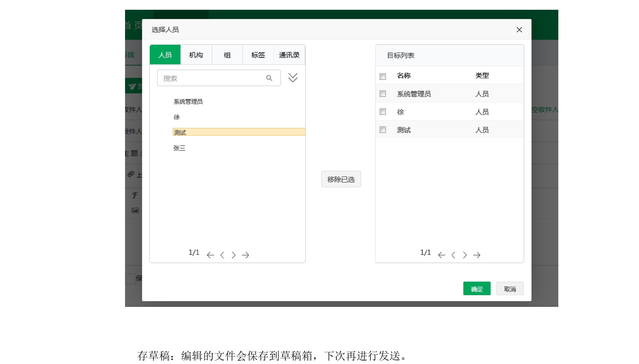Go to next page of target list

coord(465,255)
